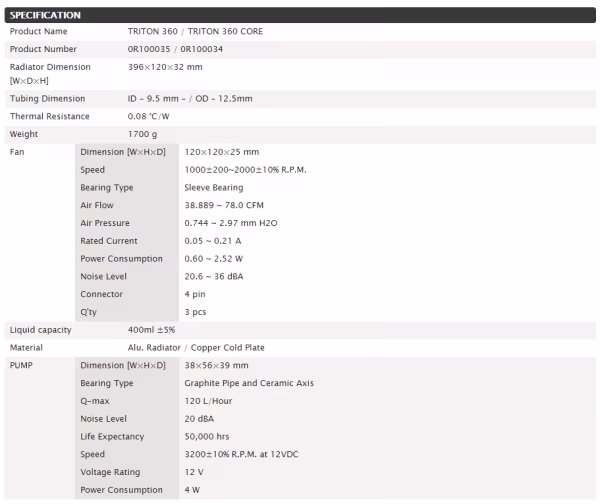Click the "Q'ty" label

pyautogui.click(x=88, y=312)
